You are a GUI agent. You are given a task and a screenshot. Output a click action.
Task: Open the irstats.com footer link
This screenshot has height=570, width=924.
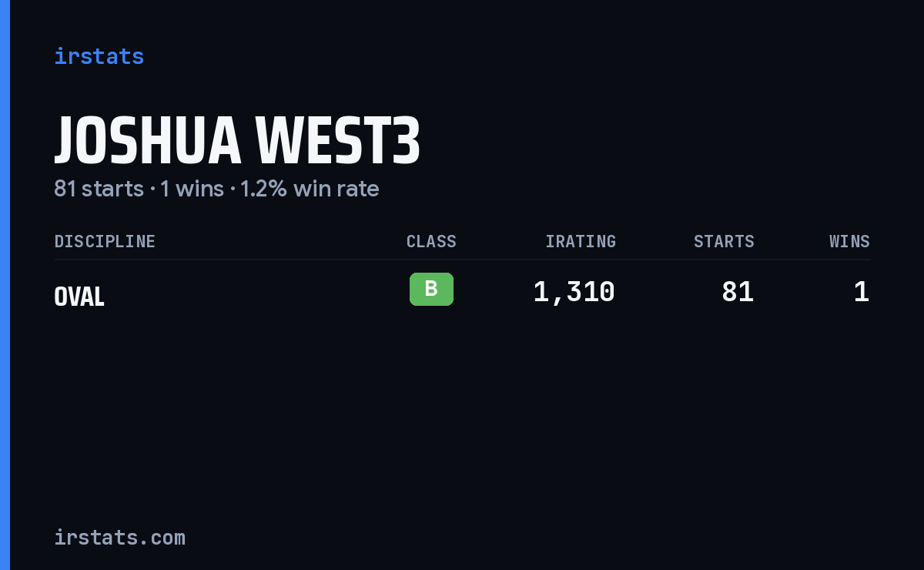(x=119, y=537)
